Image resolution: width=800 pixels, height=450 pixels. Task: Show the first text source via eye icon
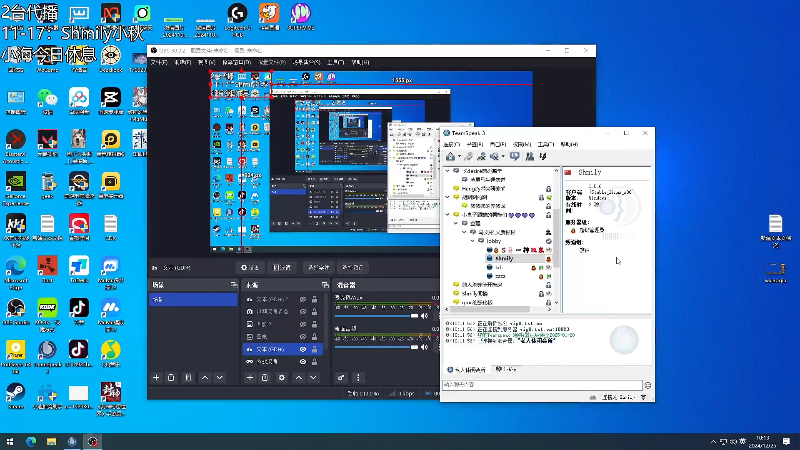pos(303,299)
